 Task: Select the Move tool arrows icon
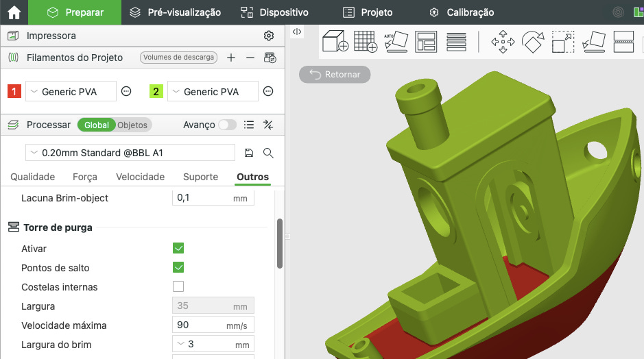point(503,41)
